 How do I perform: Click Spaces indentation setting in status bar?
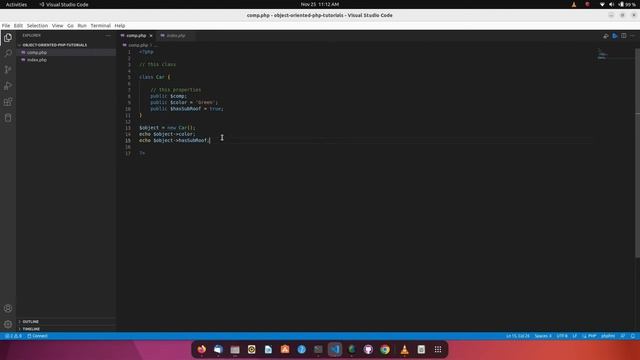[x=543, y=336]
